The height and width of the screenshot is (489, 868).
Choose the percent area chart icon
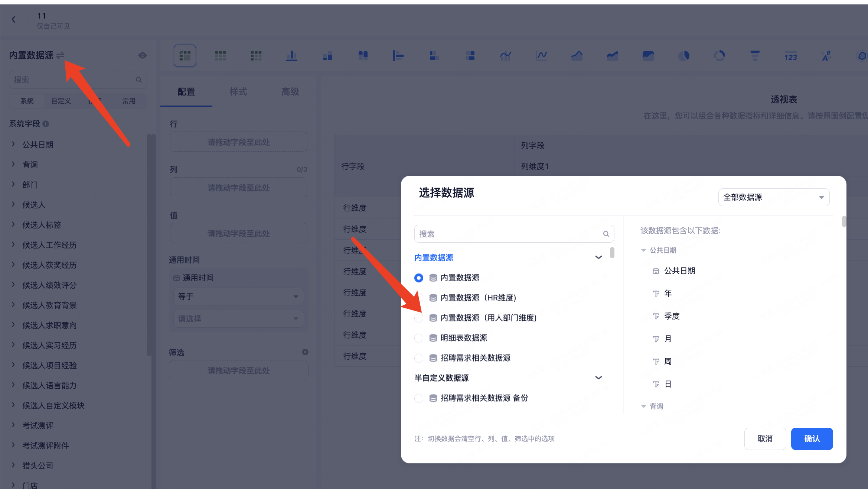648,56
